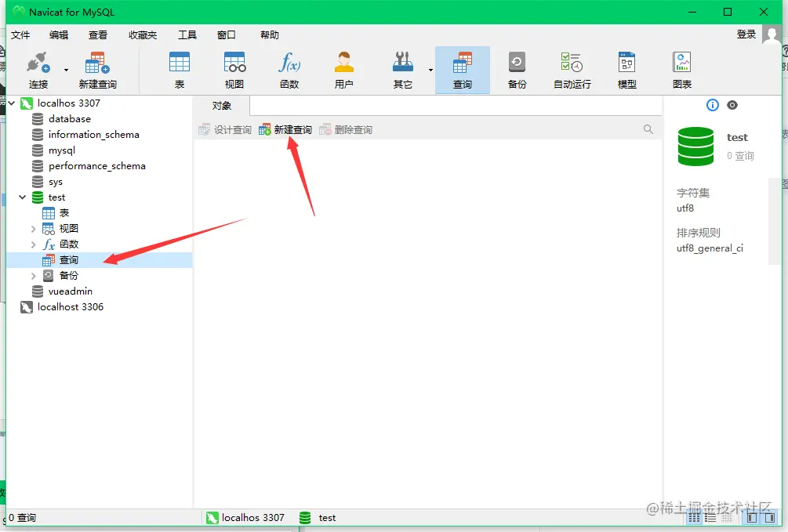
Task: Open the 备份 backup toolbar icon
Action: click(x=517, y=70)
